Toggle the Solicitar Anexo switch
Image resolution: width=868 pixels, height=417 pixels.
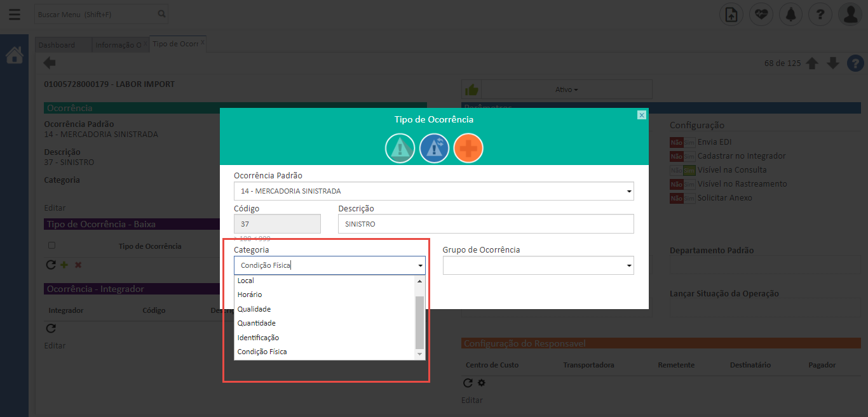tap(682, 198)
